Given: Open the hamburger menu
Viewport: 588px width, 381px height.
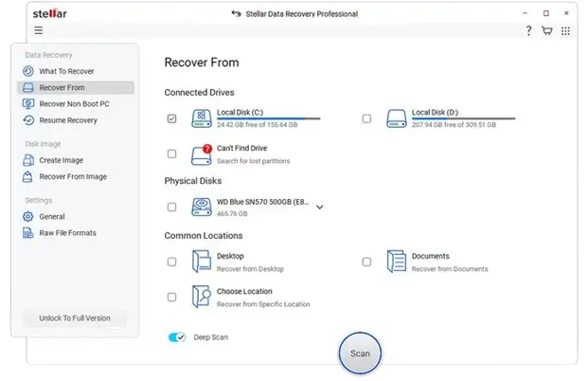Looking at the screenshot, I should tap(38, 30).
